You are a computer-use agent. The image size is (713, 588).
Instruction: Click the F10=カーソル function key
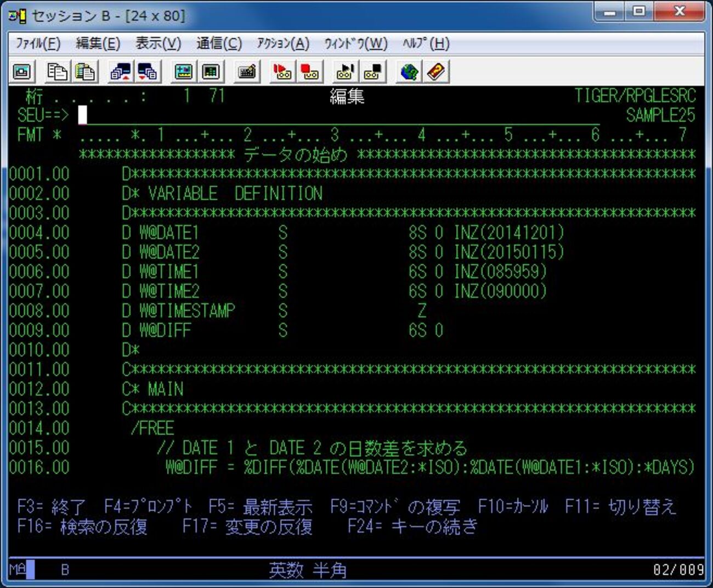pyautogui.click(x=513, y=506)
